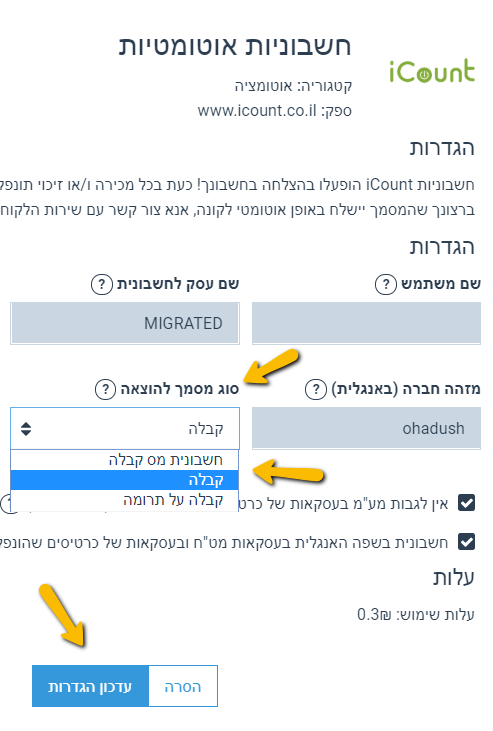The width and height of the screenshot is (493, 731).
Task: Click the עדכון הגדרות button
Action: [90, 686]
